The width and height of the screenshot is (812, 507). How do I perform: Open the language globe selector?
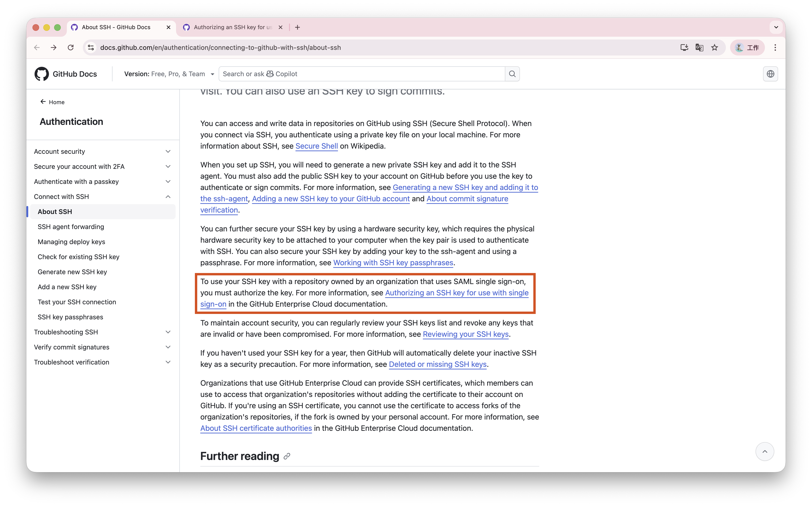click(x=770, y=74)
